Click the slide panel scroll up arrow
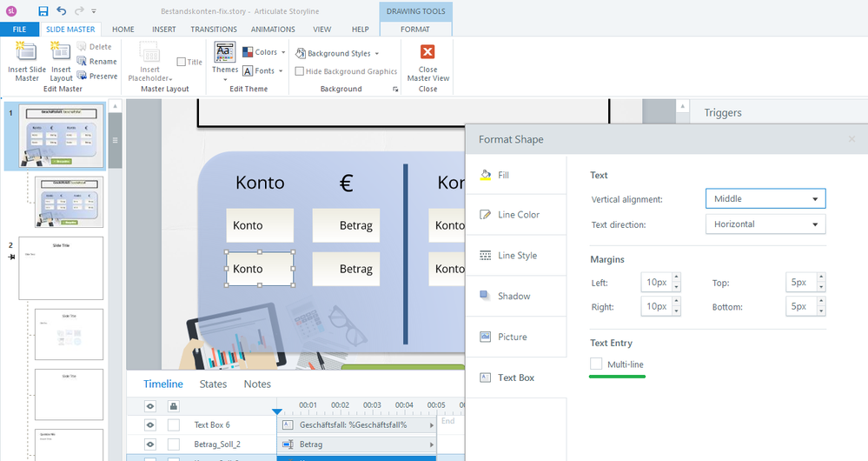This screenshot has width=868, height=461. 116,106
